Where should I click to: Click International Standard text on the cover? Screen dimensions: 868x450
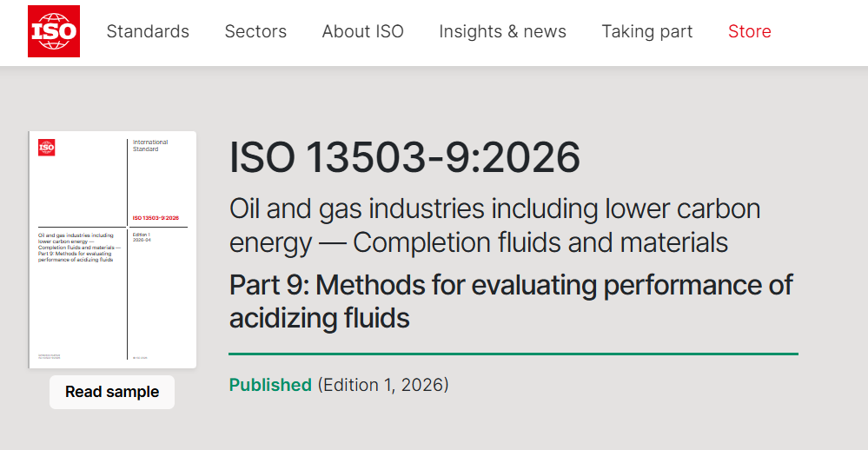pos(150,145)
